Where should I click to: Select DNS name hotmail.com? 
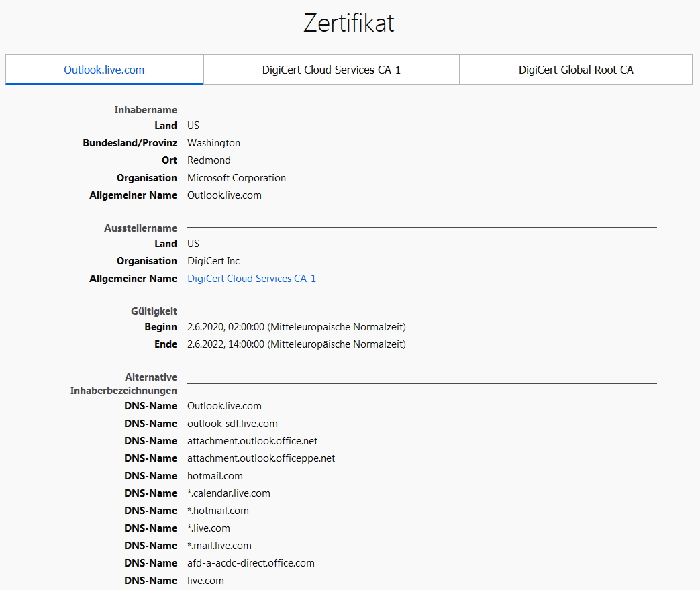point(215,476)
